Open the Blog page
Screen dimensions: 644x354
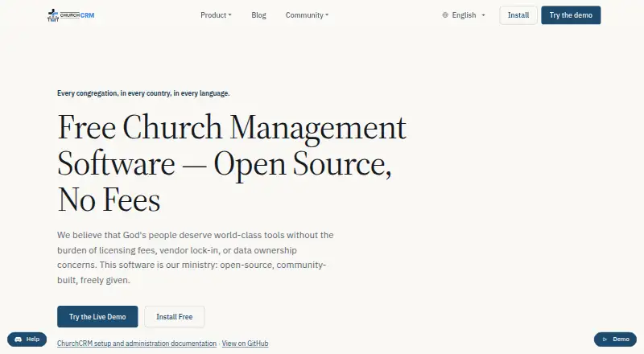point(258,15)
